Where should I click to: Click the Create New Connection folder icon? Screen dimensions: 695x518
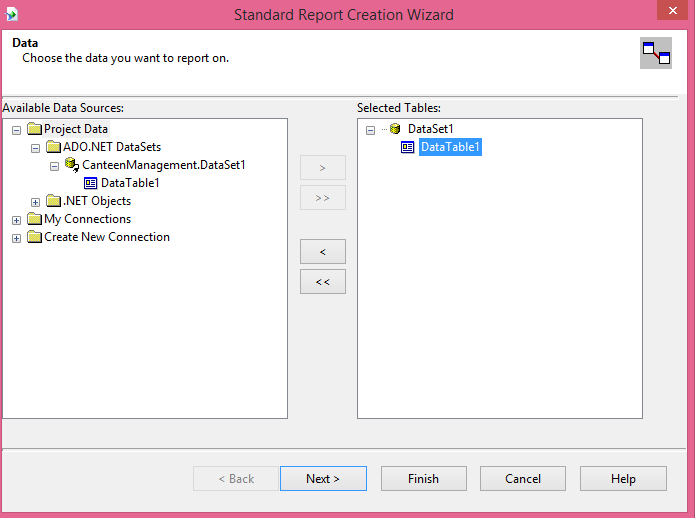(34, 237)
